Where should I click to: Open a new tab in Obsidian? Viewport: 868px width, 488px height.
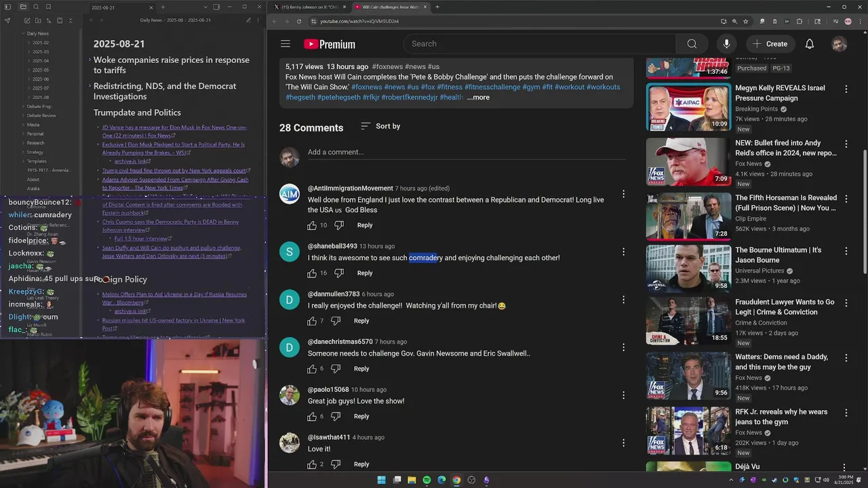163,7
